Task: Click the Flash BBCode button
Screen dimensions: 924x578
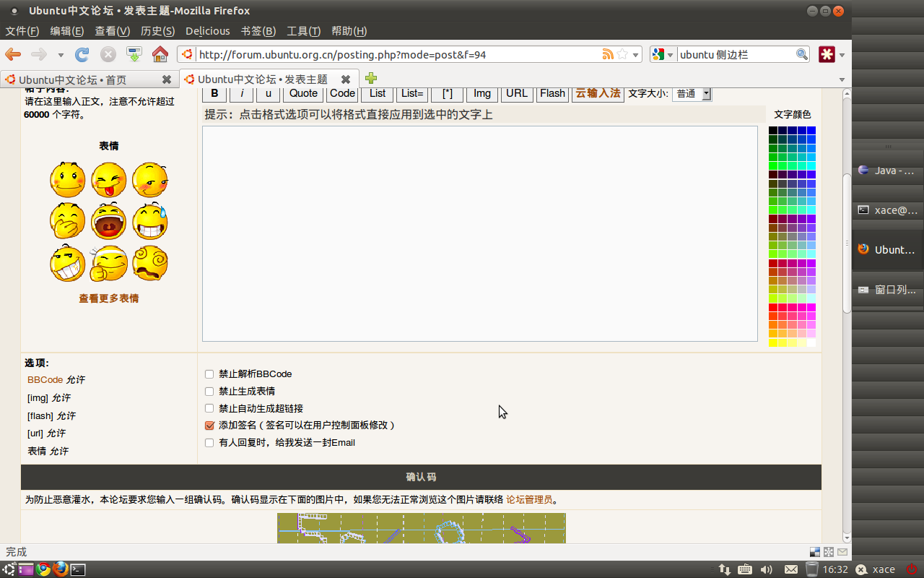Action: (553, 94)
